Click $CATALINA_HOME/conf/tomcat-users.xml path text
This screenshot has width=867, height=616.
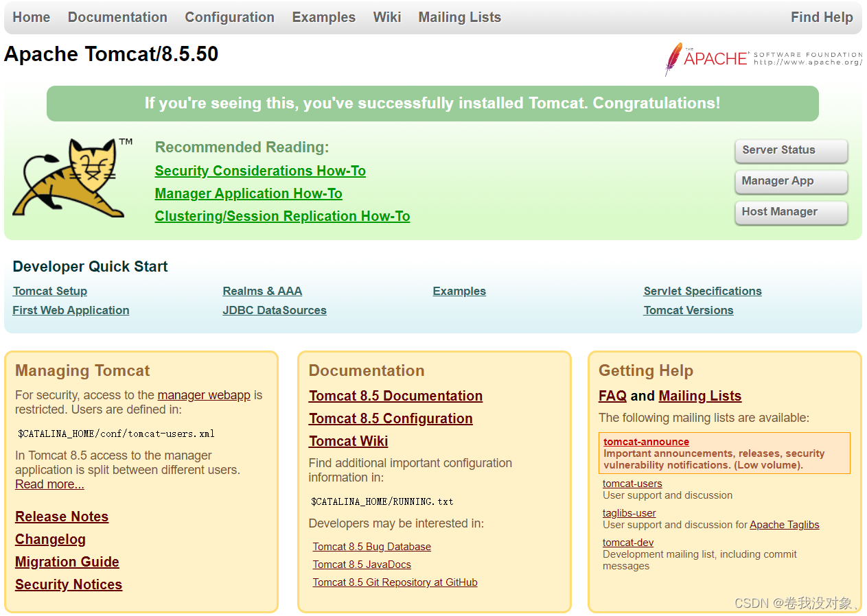(116, 434)
